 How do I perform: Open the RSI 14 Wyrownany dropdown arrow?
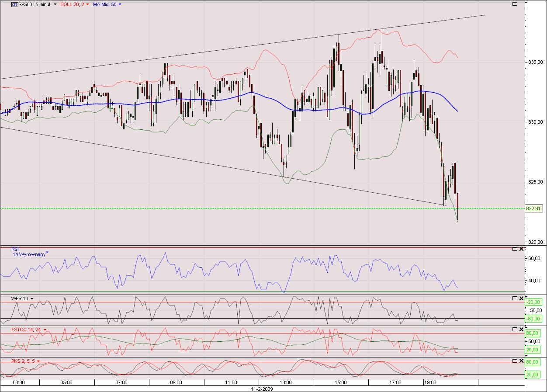tap(47, 253)
